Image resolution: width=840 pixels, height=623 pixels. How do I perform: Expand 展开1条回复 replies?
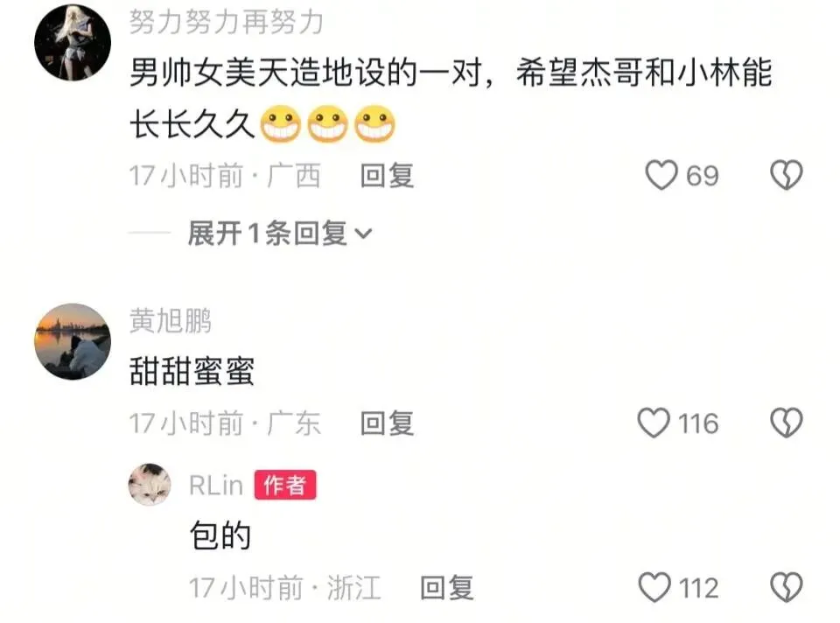click(x=278, y=234)
